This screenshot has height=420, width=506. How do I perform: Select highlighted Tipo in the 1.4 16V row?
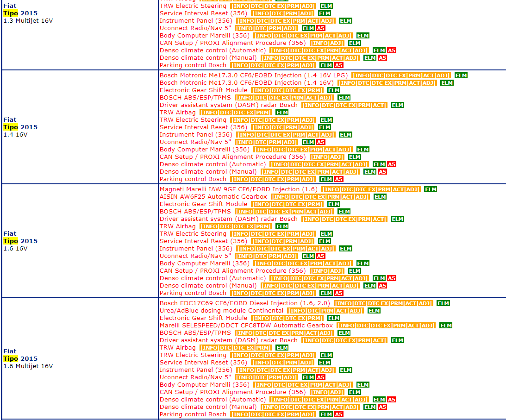pos(11,127)
